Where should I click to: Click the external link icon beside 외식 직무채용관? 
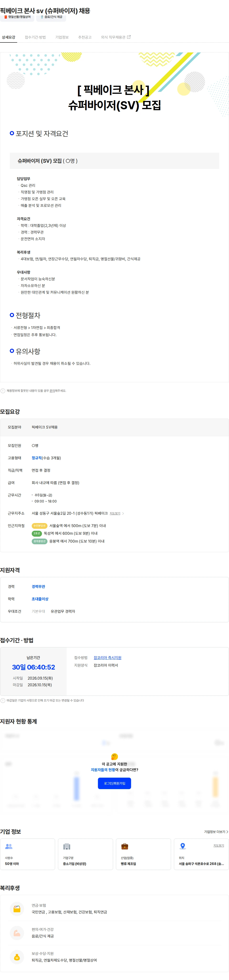[x=129, y=37]
